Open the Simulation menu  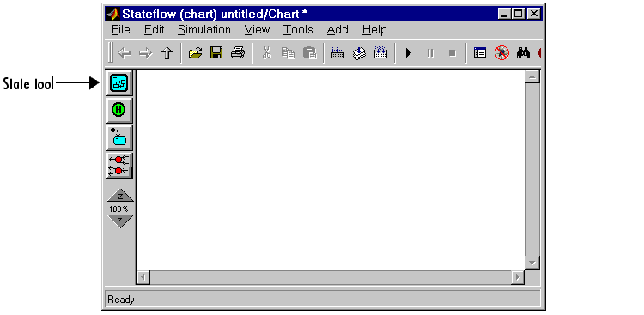pos(204,30)
